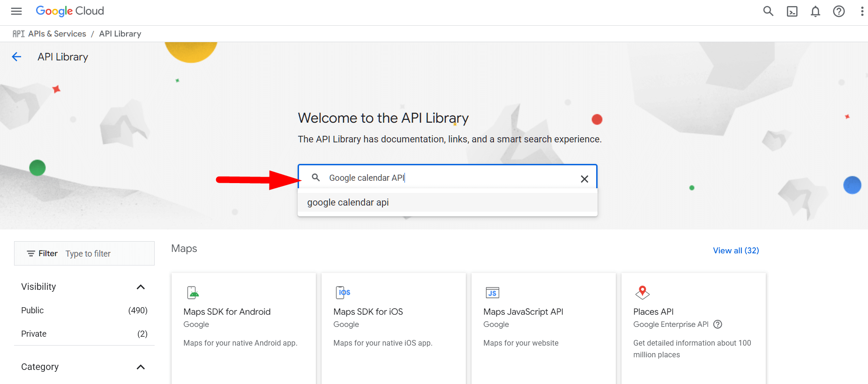Viewport: 868px width, 384px height.
Task: Click the Maps SDK for Android icon
Action: (193, 293)
